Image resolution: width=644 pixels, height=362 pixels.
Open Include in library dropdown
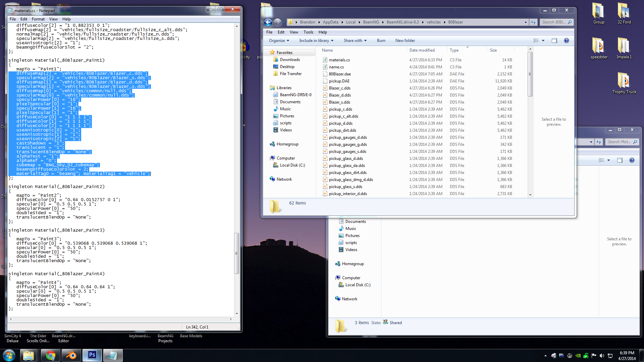tap(316, 41)
